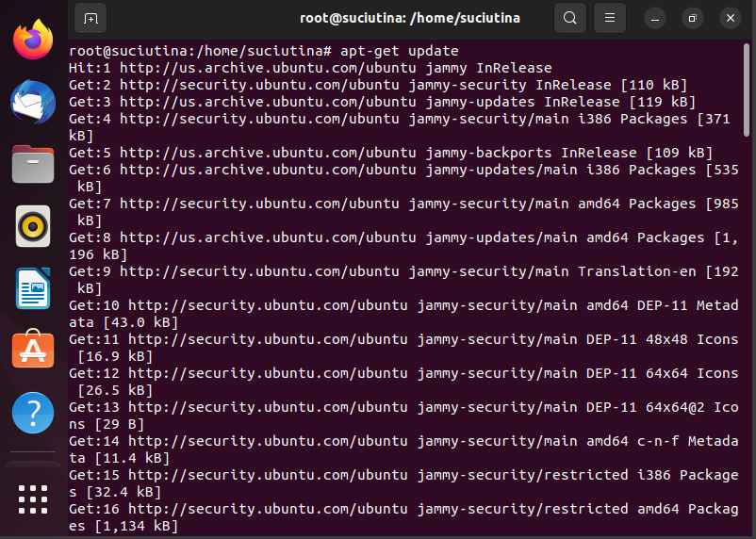Screen dimensions: 756x539
Task: Click the Get:8 jammy-updates amd64 line
Action: pyautogui.click(x=403, y=246)
